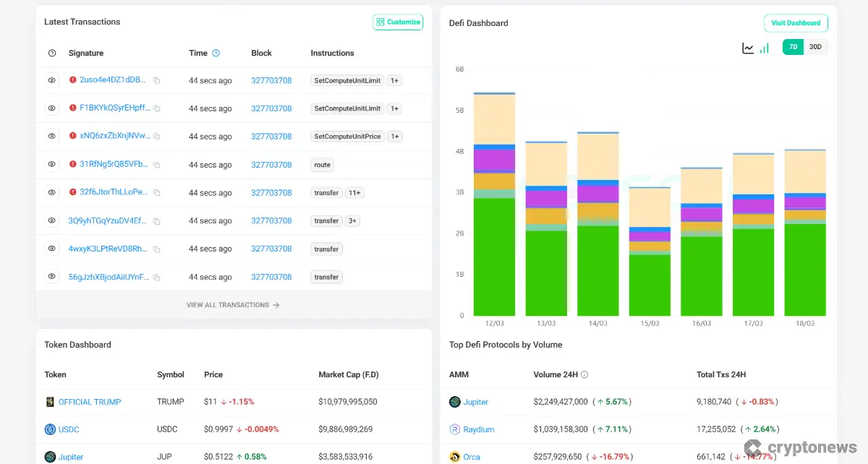Image resolution: width=868 pixels, height=464 pixels.
Task: Click the USDC token logo
Action: tap(50, 429)
